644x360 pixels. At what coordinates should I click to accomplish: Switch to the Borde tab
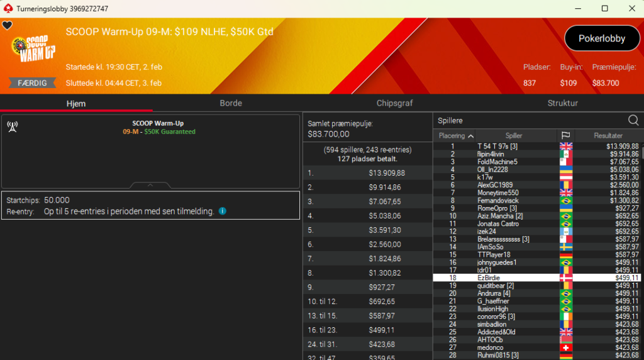coord(231,103)
